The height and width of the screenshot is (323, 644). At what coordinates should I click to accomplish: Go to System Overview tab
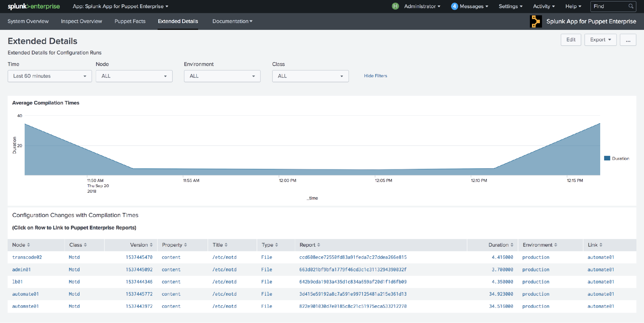(x=28, y=21)
